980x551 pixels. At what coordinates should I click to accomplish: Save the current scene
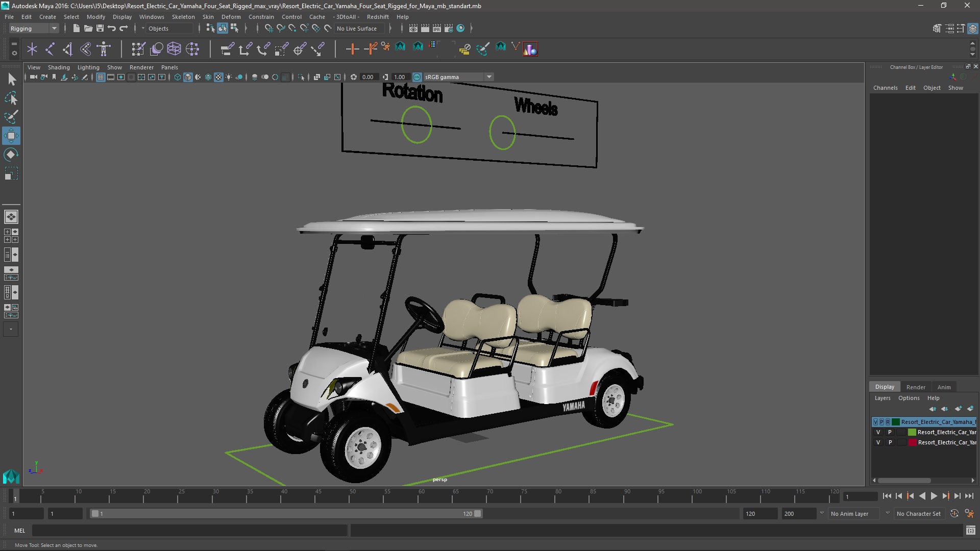(x=100, y=29)
